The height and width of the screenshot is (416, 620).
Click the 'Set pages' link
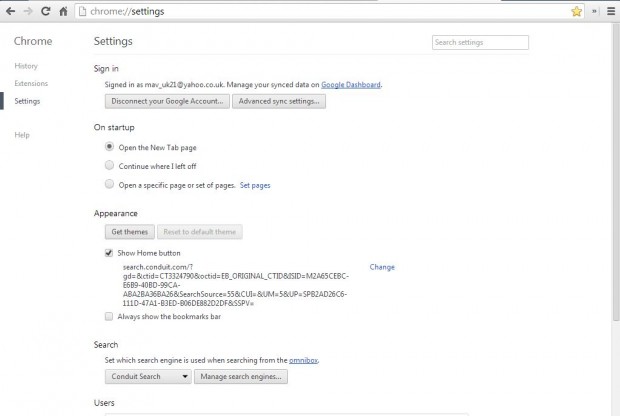click(255, 185)
